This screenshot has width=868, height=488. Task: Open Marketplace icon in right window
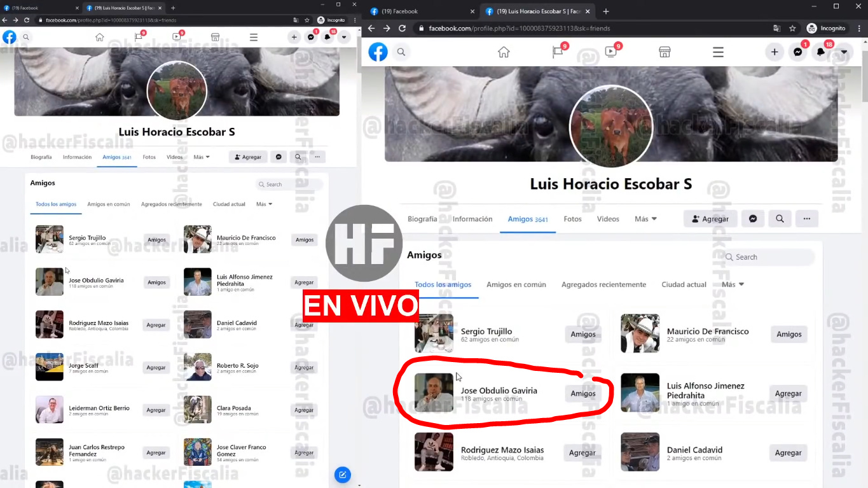[665, 52]
